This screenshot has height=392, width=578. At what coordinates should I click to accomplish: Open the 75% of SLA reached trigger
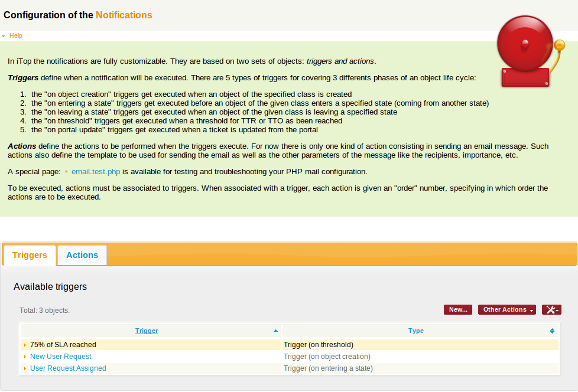[x=63, y=345]
